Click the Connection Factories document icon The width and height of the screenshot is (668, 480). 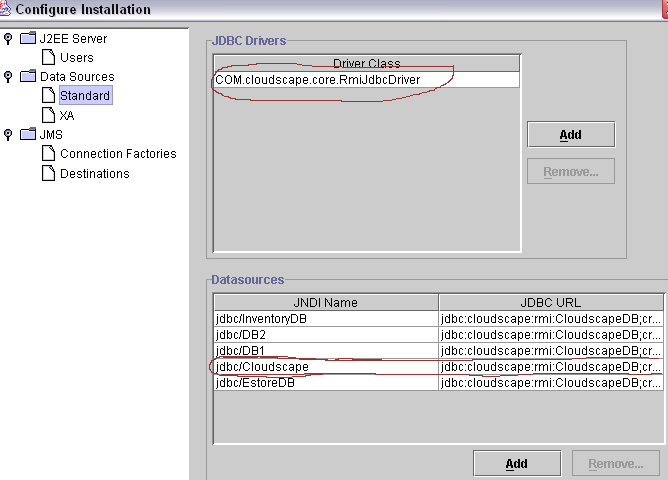pos(48,154)
